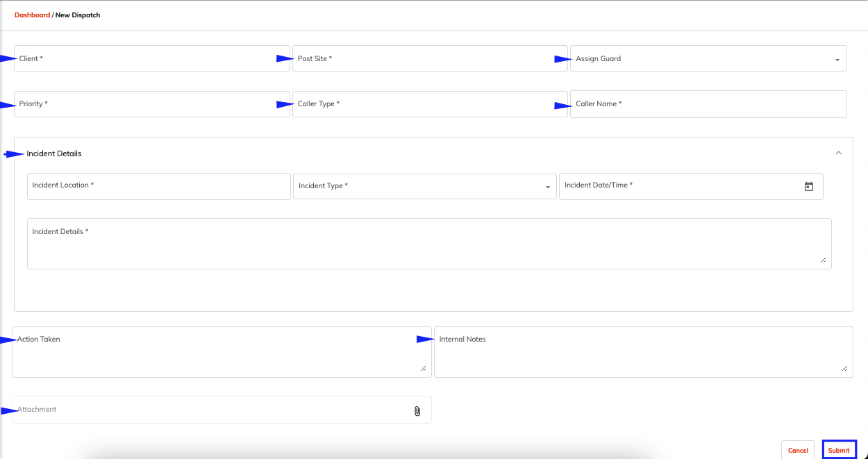Click the Internal Notes text area

(642, 351)
